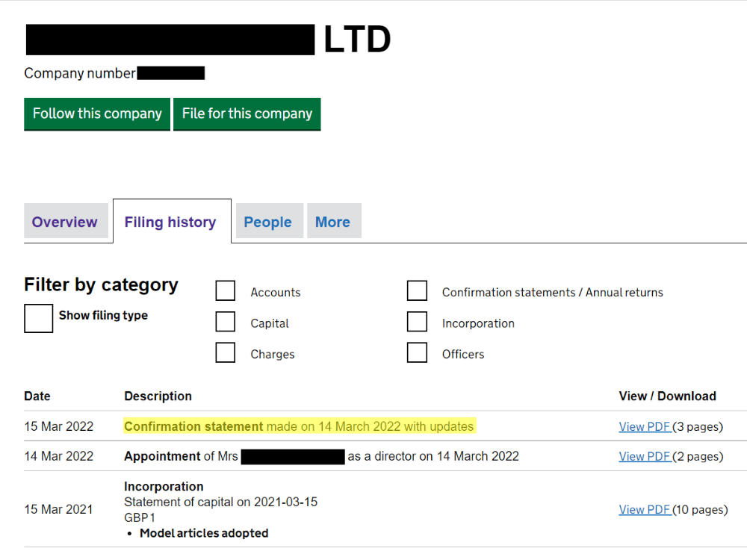Open the People tab

pyautogui.click(x=269, y=222)
